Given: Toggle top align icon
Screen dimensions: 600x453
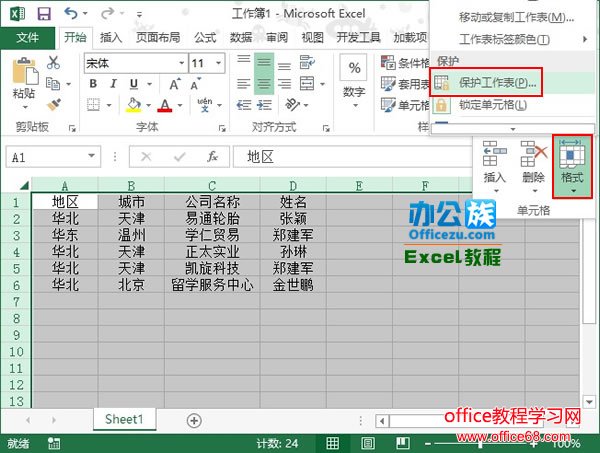Looking at the screenshot, I should [244, 62].
